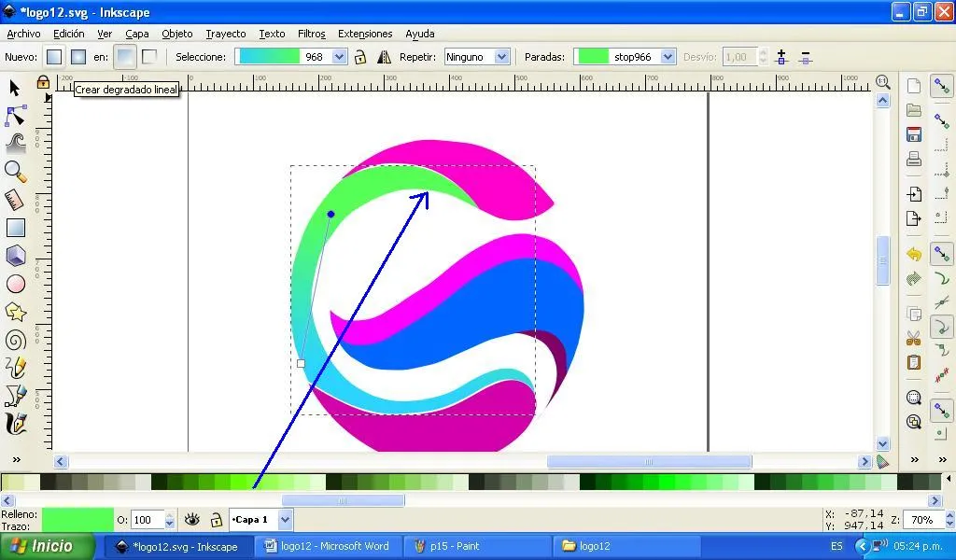This screenshot has height=560, width=956.
Task: Switch to logo12 Microsoft Word taskbar button
Action: [327, 546]
